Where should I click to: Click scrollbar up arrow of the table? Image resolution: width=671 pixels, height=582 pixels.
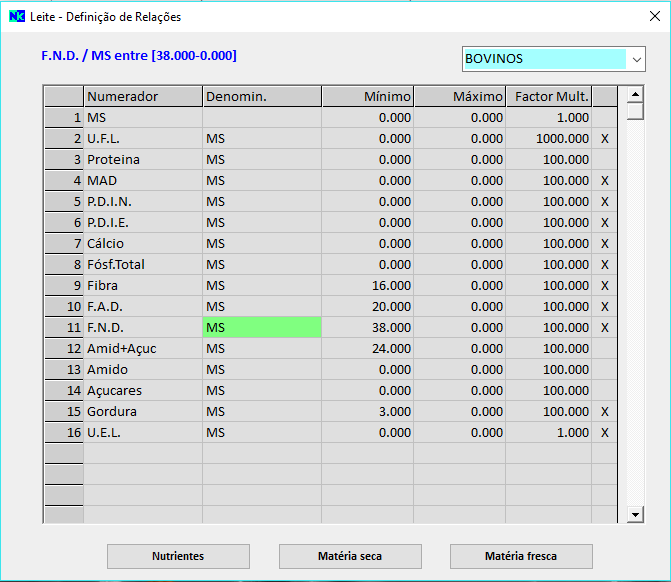[634, 95]
